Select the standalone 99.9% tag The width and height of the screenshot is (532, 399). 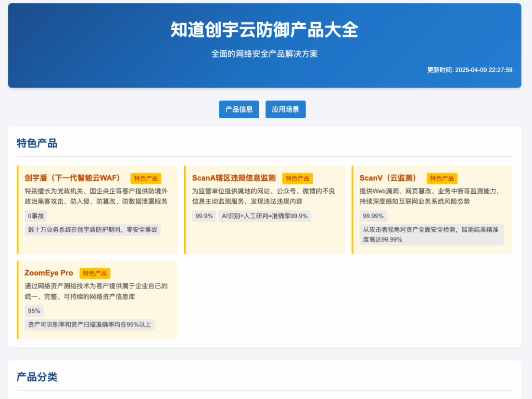[204, 216]
